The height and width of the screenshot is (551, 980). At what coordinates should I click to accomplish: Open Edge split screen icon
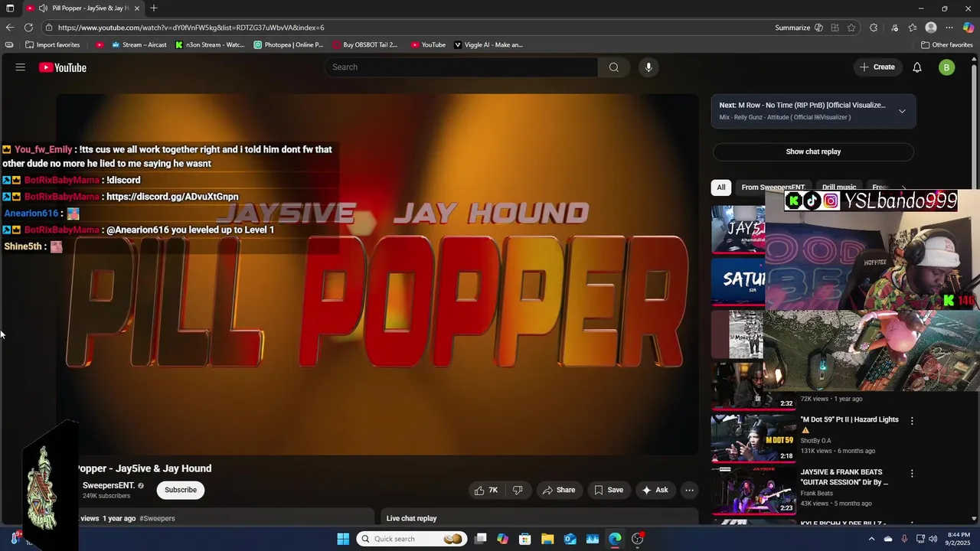(x=835, y=28)
